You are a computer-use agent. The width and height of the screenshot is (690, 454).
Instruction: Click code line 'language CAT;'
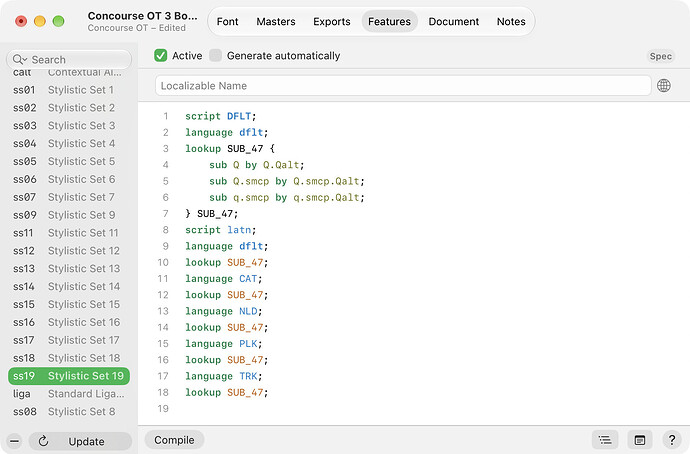tap(224, 279)
